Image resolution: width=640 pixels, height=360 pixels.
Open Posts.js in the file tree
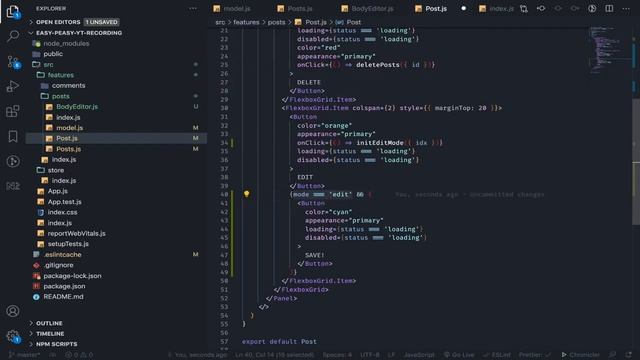point(68,149)
